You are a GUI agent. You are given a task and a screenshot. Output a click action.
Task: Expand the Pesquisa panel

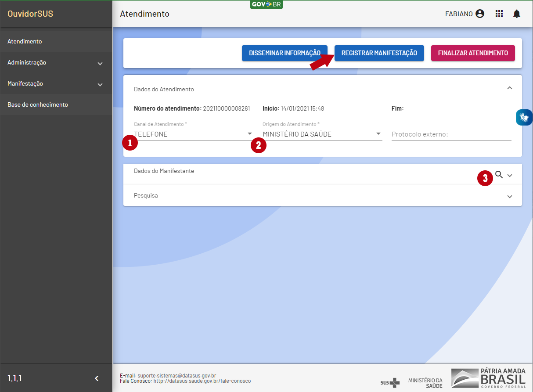coord(509,196)
